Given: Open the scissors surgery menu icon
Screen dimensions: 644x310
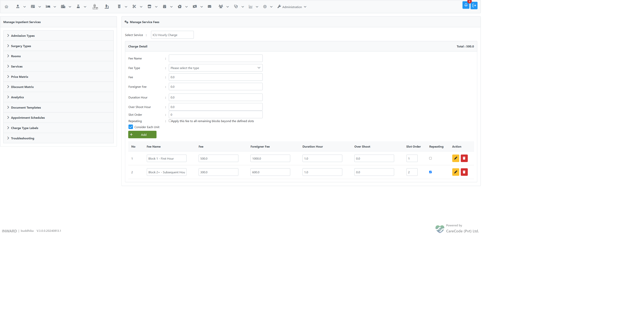Looking at the screenshot, I should [x=134, y=7].
